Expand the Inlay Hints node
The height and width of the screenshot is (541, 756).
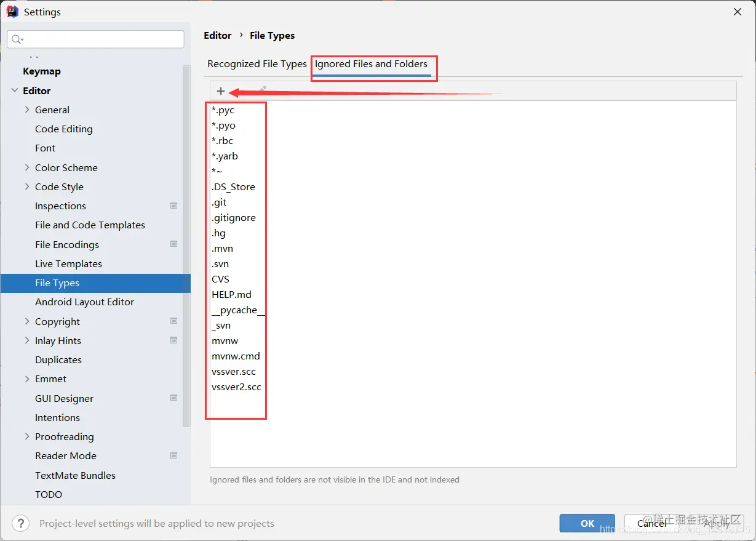point(27,340)
